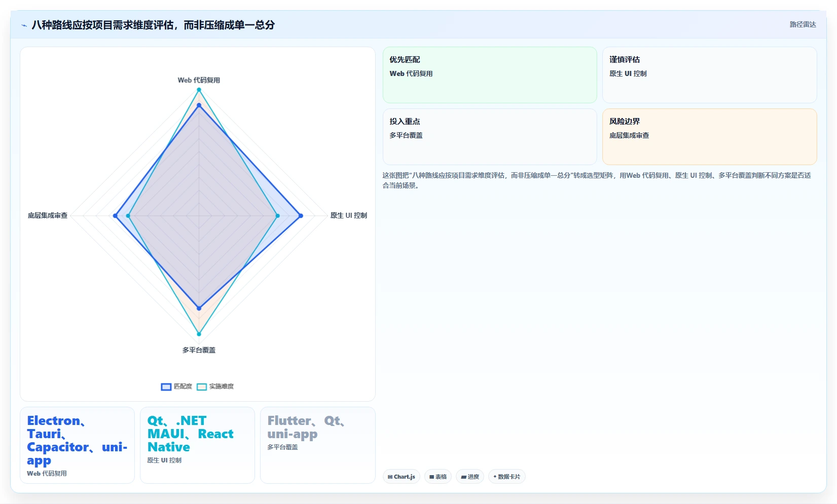Select the Electron、Tauri、Capacitor card
The height and width of the screenshot is (504, 837).
click(x=78, y=445)
